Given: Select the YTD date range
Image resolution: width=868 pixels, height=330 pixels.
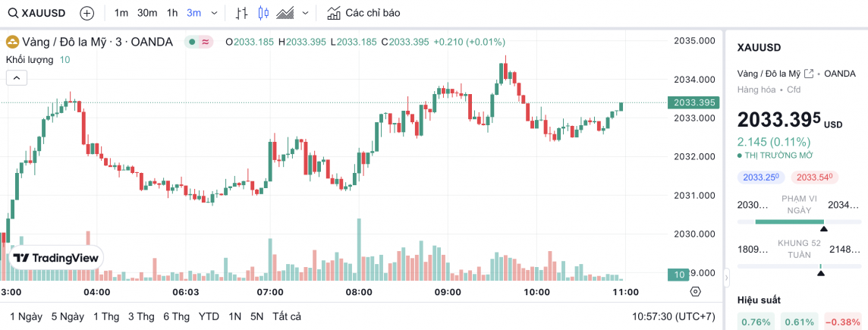Looking at the screenshot, I should click(209, 316).
